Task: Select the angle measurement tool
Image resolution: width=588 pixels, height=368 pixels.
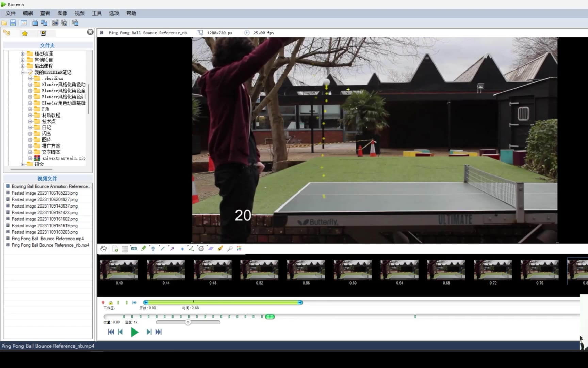Action: coord(191,249)
